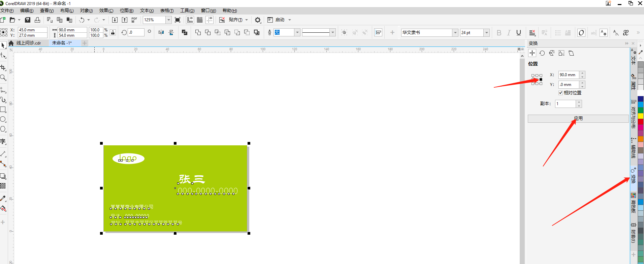The width and height of the screenshot is (644, 264).
Task: Click the Print icon
Action: click(x=37, y=20)
